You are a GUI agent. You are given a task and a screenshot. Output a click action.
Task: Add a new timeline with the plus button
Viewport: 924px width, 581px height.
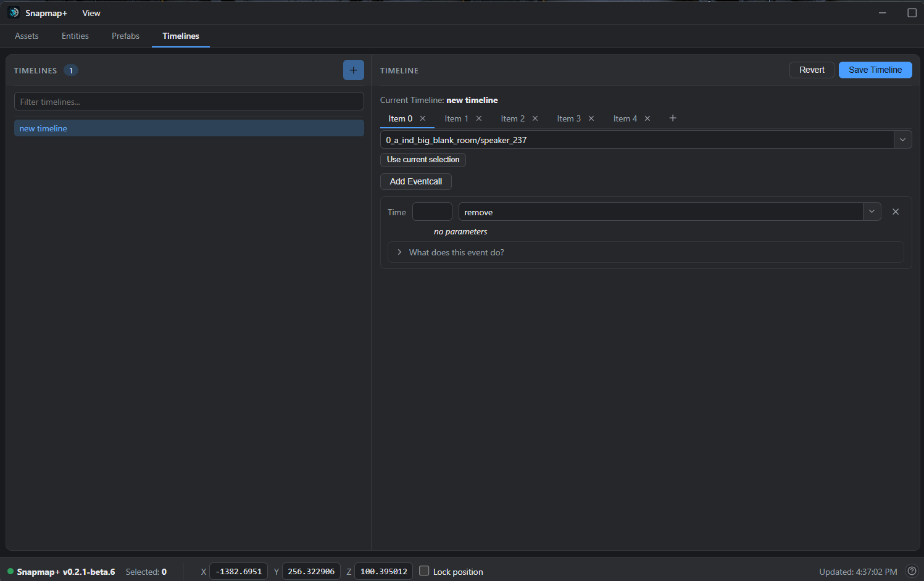(x=354, y=70)
